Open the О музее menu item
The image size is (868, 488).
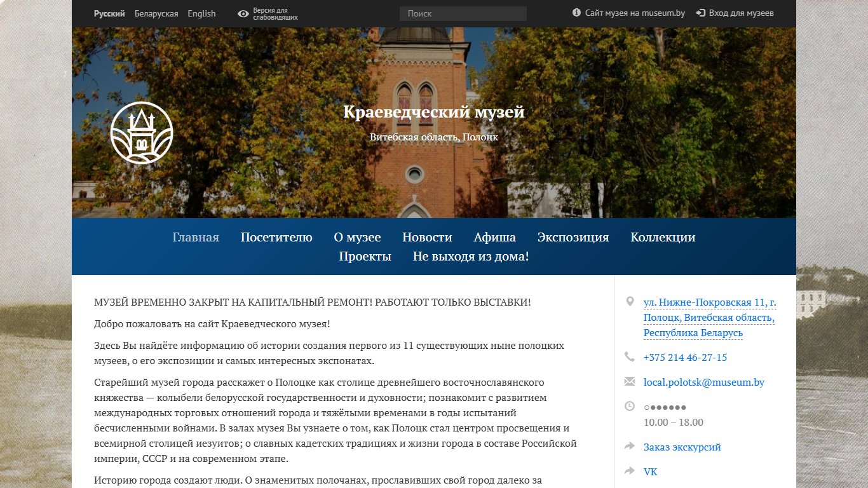(x=357, y=237)
